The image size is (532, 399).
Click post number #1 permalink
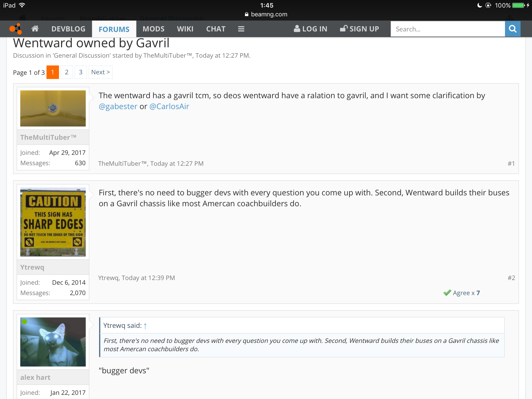(511, 164)
